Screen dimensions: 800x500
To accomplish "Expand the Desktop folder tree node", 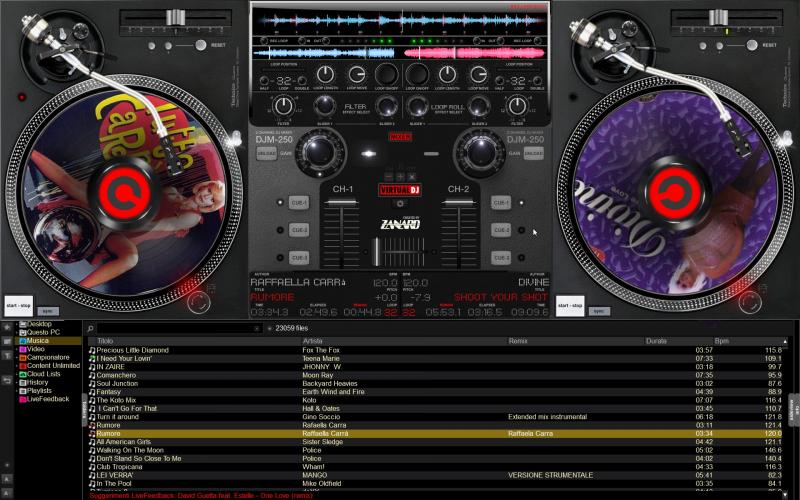I will coord(16,324).
